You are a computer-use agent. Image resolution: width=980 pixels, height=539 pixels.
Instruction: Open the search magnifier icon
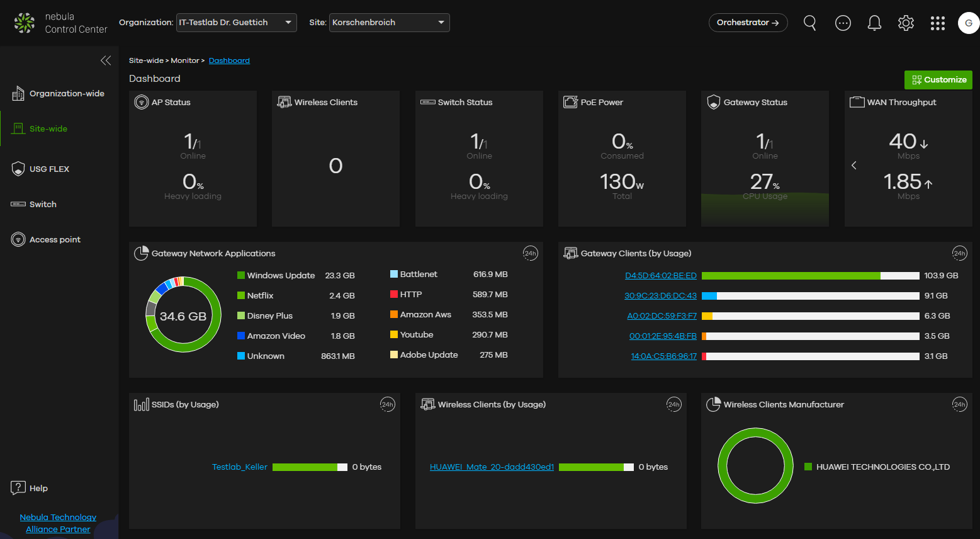[x=810, y=23]
